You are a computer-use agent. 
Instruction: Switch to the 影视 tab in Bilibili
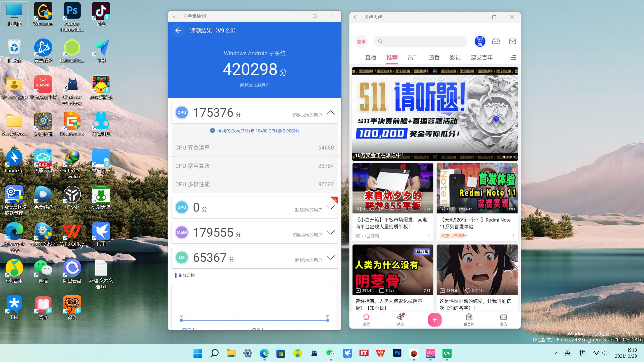455,57
